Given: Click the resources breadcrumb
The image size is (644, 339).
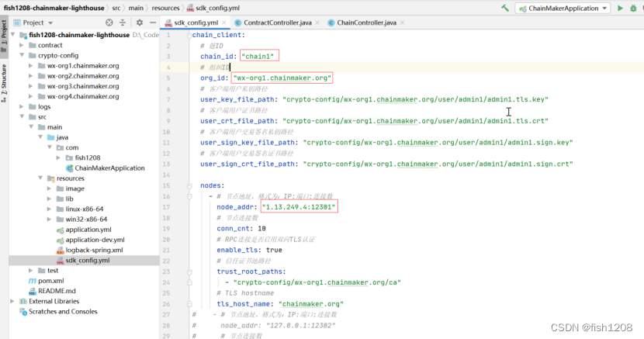Looking at the screenshot, I should pyautogui.click(x=165, y=8).
